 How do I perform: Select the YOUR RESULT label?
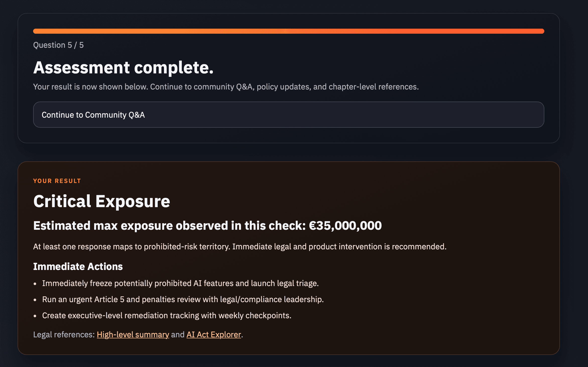tap(57, 181)
